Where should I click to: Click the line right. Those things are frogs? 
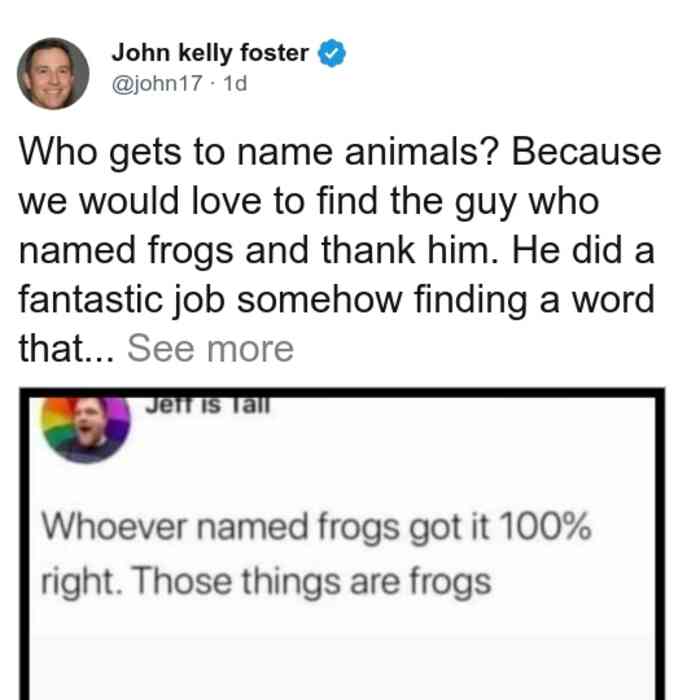(x=266, y=582)
